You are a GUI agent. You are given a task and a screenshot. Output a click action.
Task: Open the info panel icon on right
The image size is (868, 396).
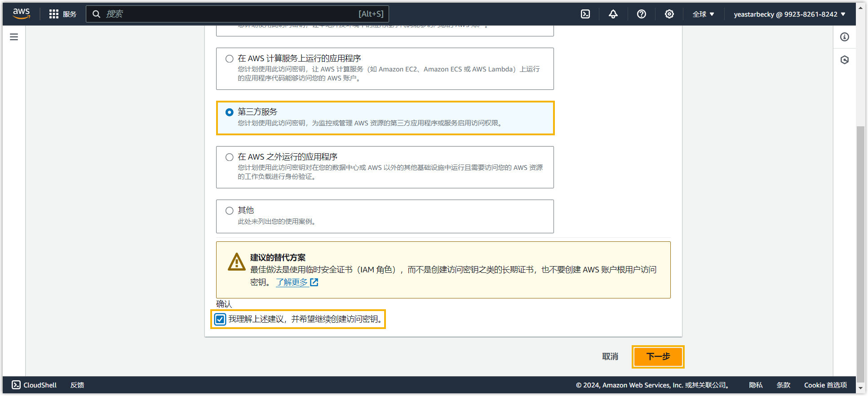845,37
